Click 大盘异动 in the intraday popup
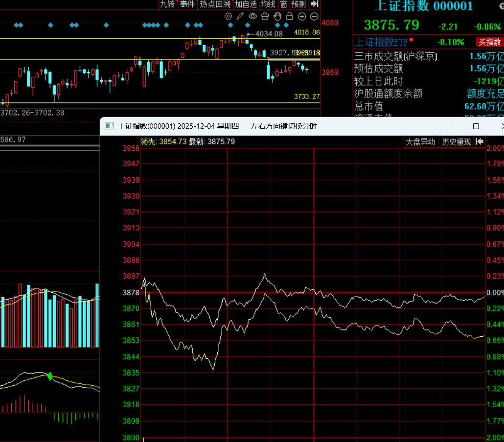Screen dimensions: 504x442 pos(420,142)
